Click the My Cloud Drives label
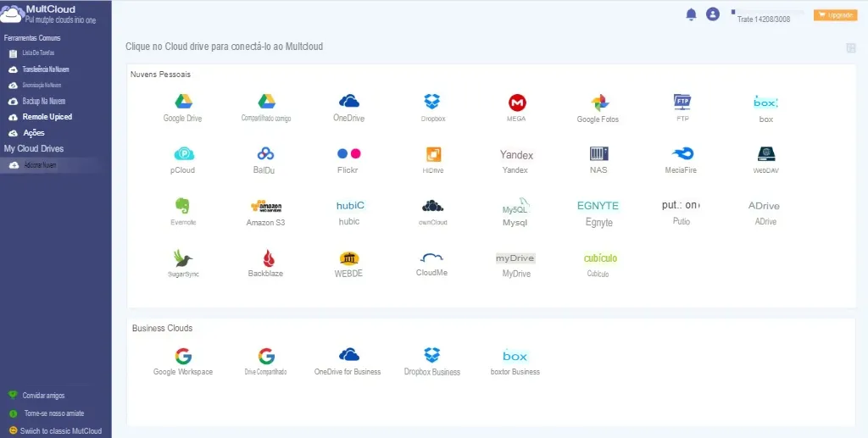The width and height of the screenshot is (868, 438). [x=34, y=149]
